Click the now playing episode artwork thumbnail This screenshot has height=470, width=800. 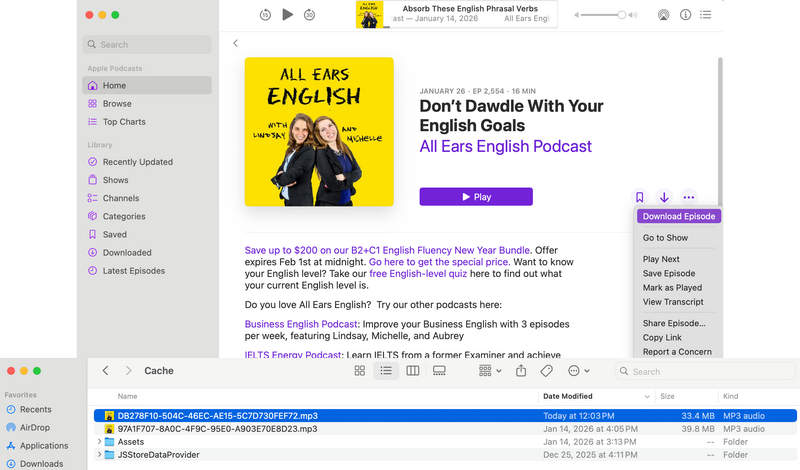coord(369,14)
